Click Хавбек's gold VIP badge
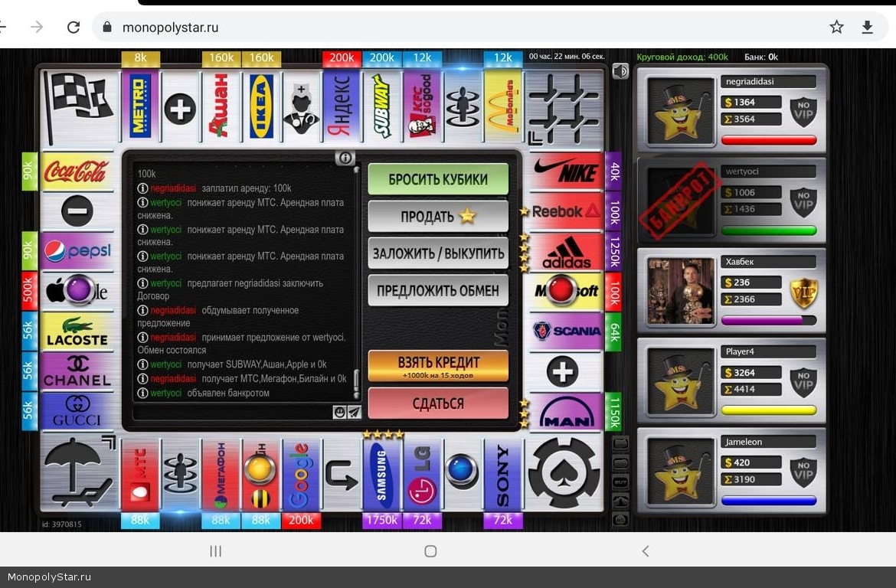This screenshot has width=896, height=588. tap(803, 293)
